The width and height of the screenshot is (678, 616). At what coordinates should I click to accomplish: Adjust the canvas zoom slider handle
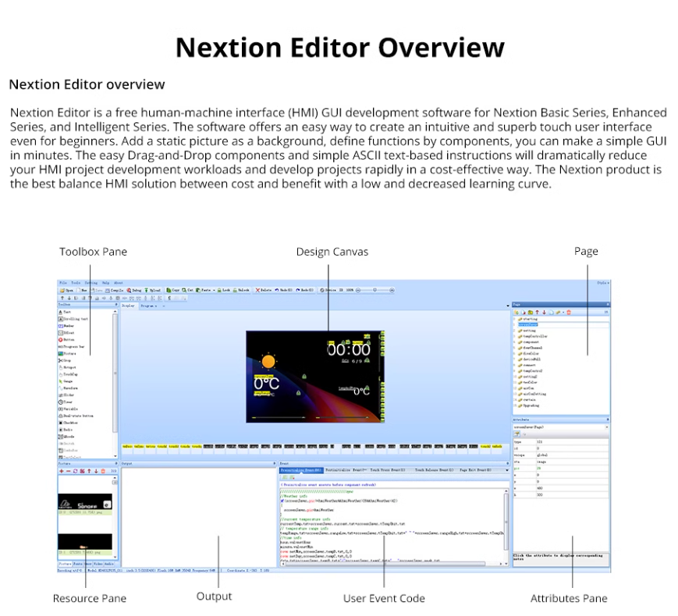[x=374, y=290]
